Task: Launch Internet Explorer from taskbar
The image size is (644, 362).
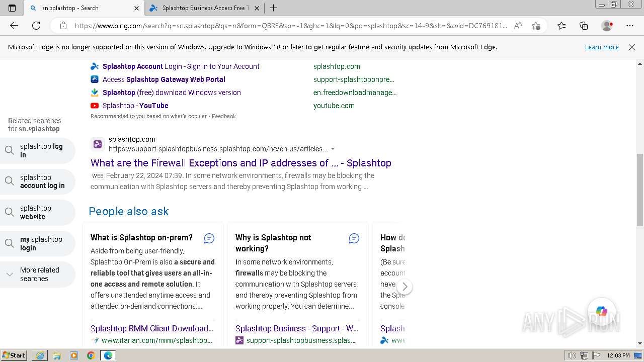Action: [40, 355]
